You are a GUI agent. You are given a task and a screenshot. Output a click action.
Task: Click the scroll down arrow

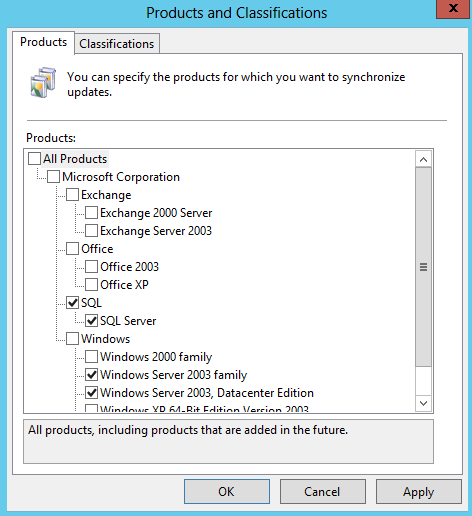click(x=423, y=403)
